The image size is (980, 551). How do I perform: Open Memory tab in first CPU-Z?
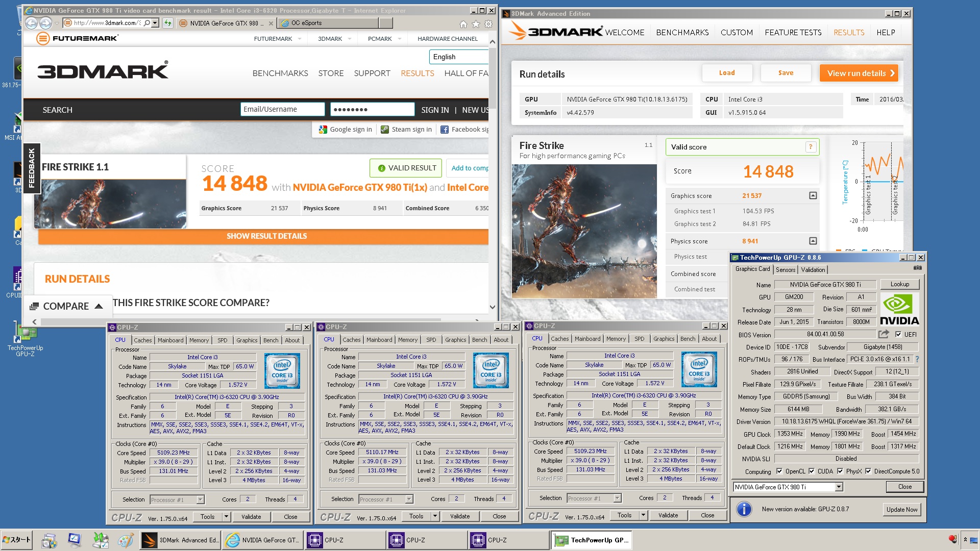point(199,340)
